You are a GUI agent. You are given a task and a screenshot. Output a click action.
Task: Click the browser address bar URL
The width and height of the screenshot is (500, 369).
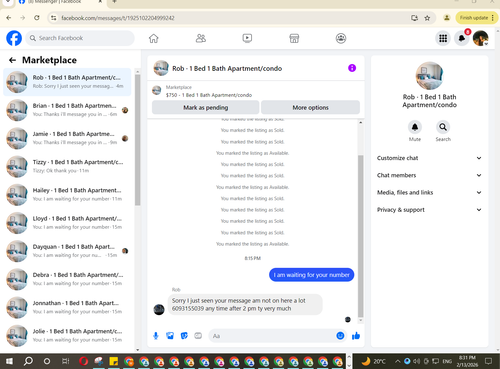point(118,18)
